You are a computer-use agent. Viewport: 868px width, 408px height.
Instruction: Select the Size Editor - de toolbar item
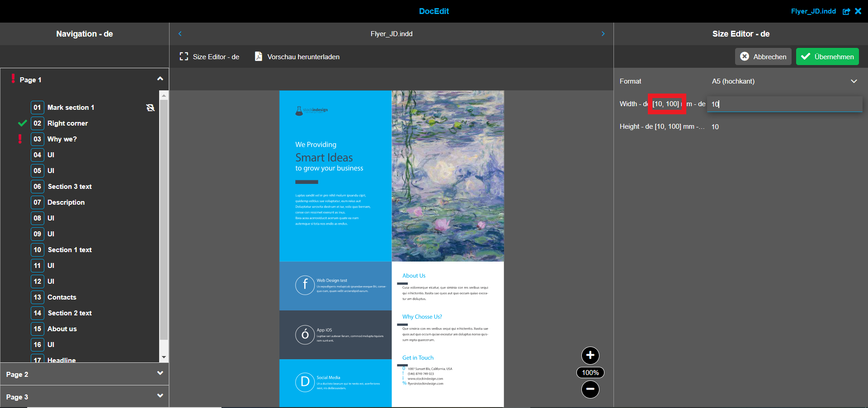(216, 56)
